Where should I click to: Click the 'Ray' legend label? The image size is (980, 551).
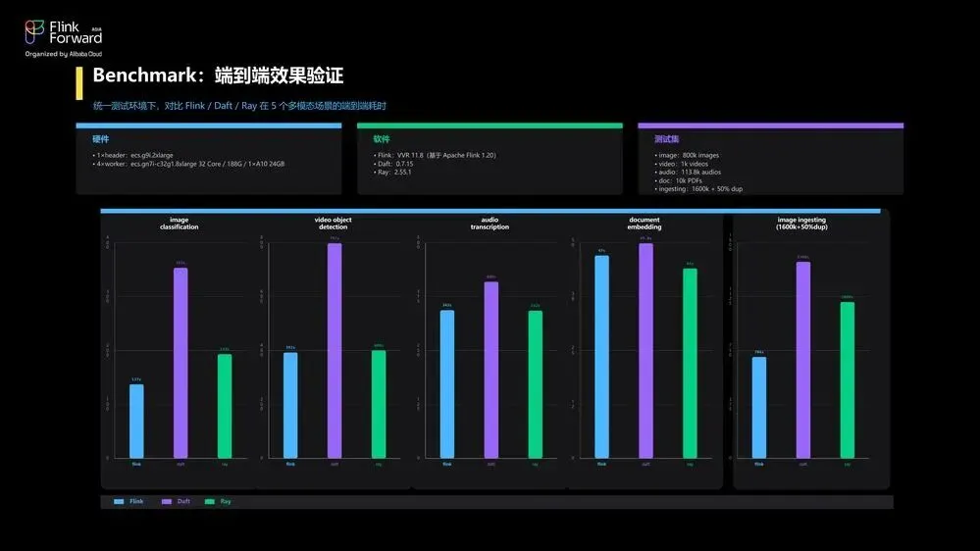tap(226, 501)
